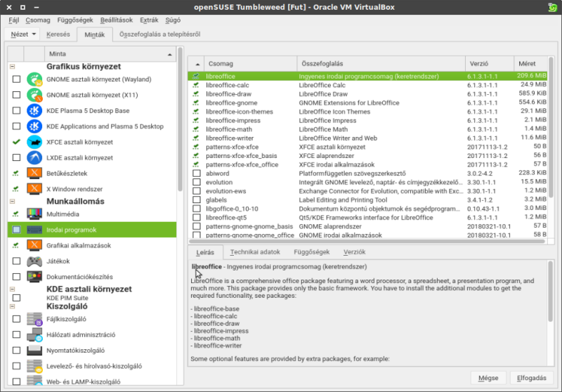Click the Betűkészletek pattern icon
The width and height of the screenshot is (562, 392).
[x=34, y=174]
